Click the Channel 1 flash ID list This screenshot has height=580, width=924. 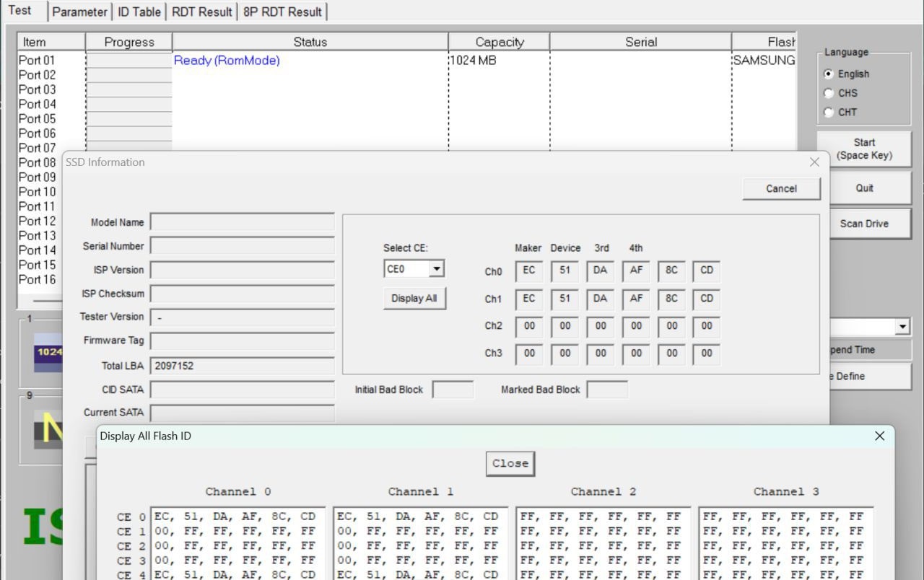[x=420, y=543]
